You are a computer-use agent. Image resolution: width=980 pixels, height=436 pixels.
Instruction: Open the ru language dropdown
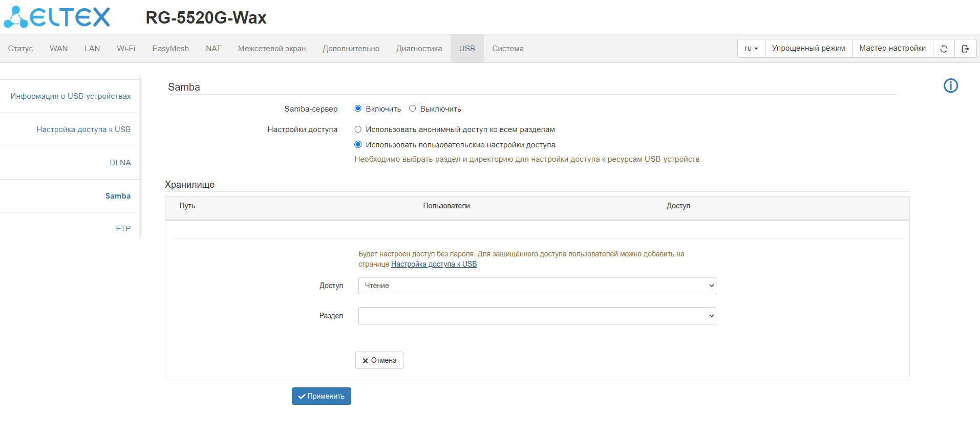tap(751, 49)
